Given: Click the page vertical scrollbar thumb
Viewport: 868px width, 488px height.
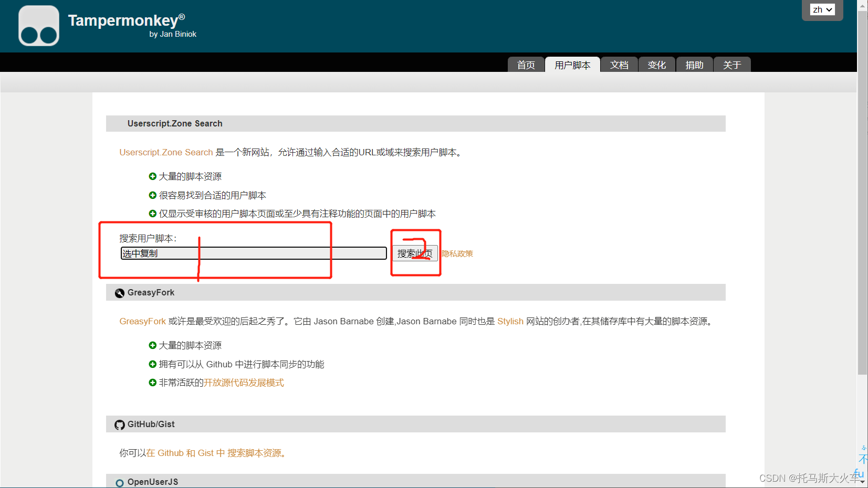Looking at the screenshot, I should coord(862,192).
